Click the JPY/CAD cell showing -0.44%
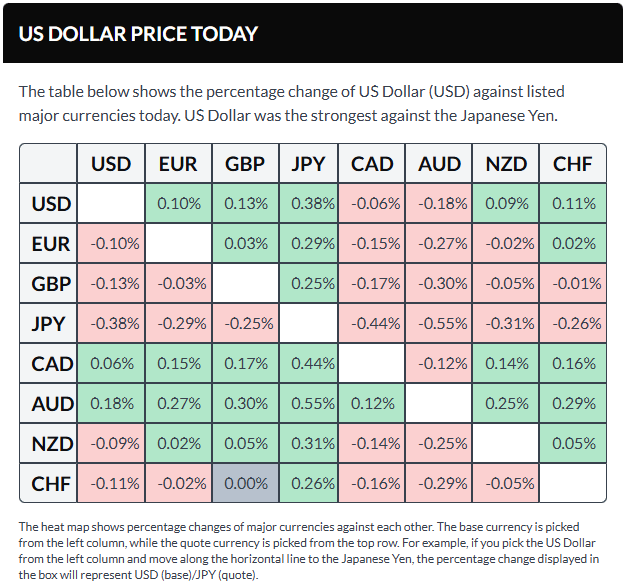Image resolution: width=626 pixels, height=584 pixels. tap(375, 323)
